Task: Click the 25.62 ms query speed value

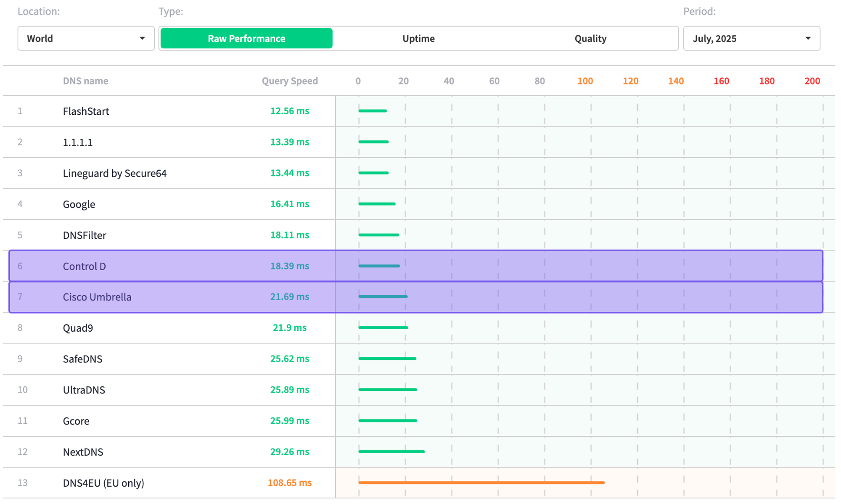Action: [290, 359]
